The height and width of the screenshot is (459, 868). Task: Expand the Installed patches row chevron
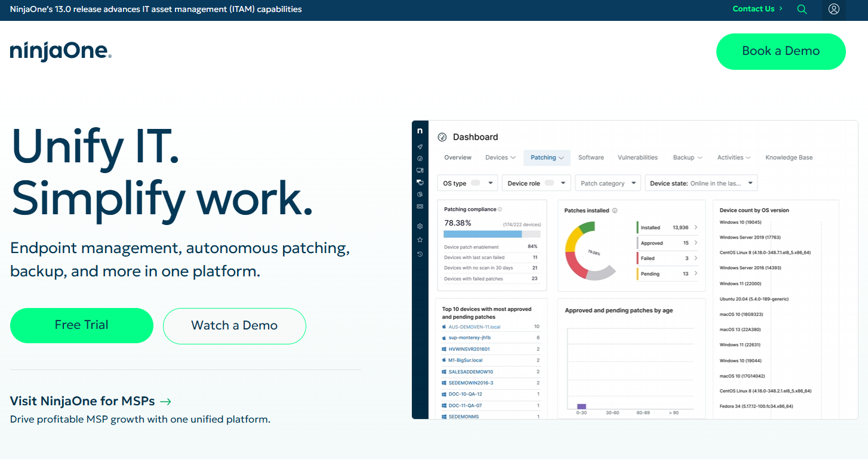(695, 227)
